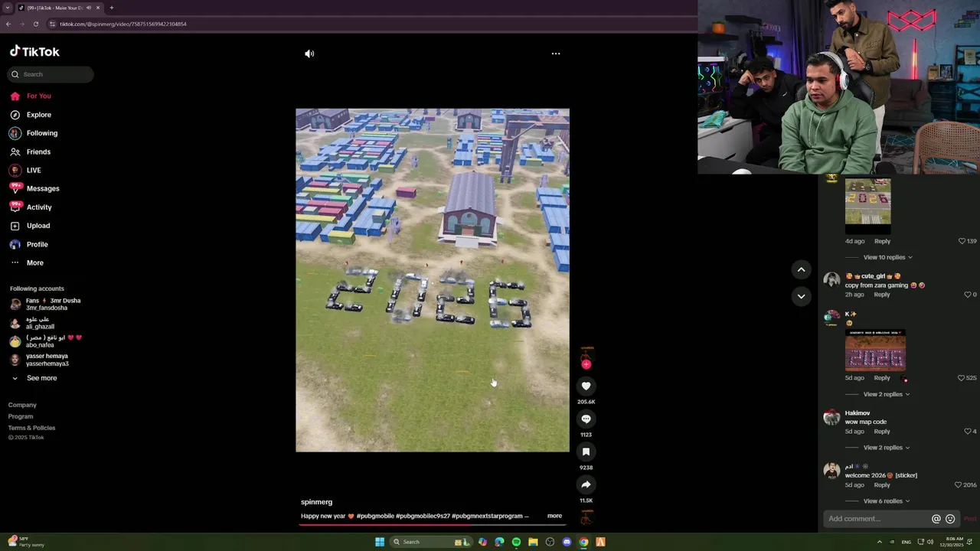980x551 pixels.
Task: Open the Upload page
Action: pos(30,226)
